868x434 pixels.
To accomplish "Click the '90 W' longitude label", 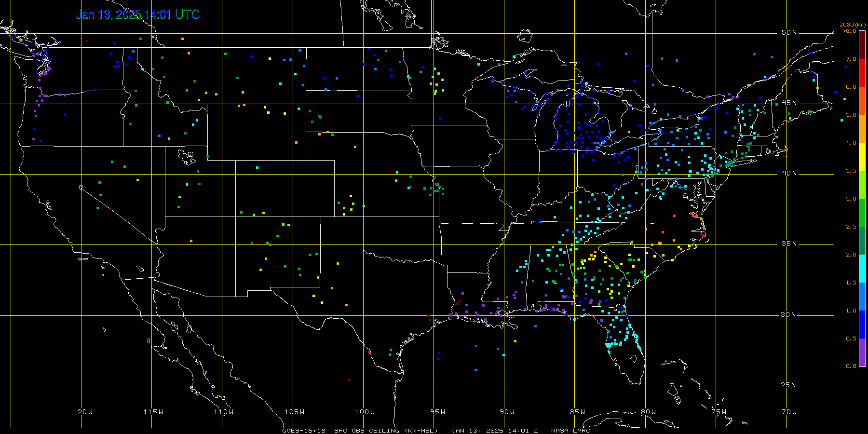I will coord(507,412).
